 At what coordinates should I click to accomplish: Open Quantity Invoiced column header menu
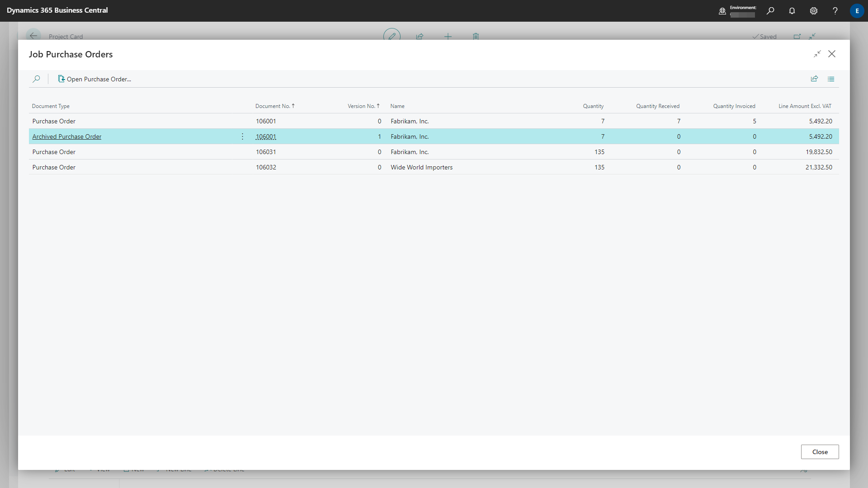734,106
